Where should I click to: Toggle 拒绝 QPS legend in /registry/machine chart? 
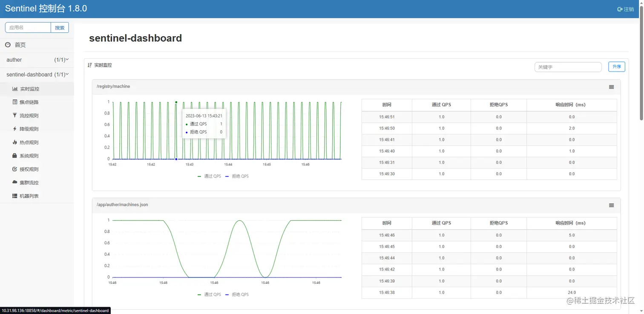coord(237,176)
